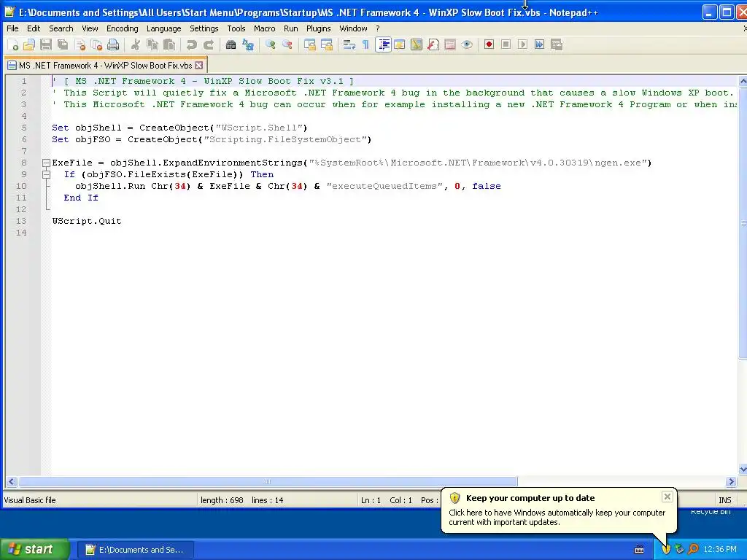Toggle synchronize horizontal scrolling icon

tap(326, 44)
